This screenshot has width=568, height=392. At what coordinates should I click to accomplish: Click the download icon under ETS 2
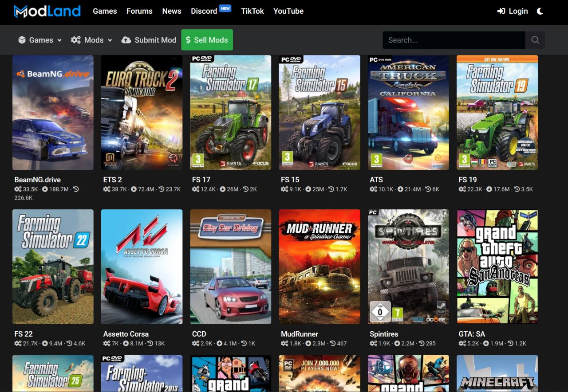coord(134,189)
